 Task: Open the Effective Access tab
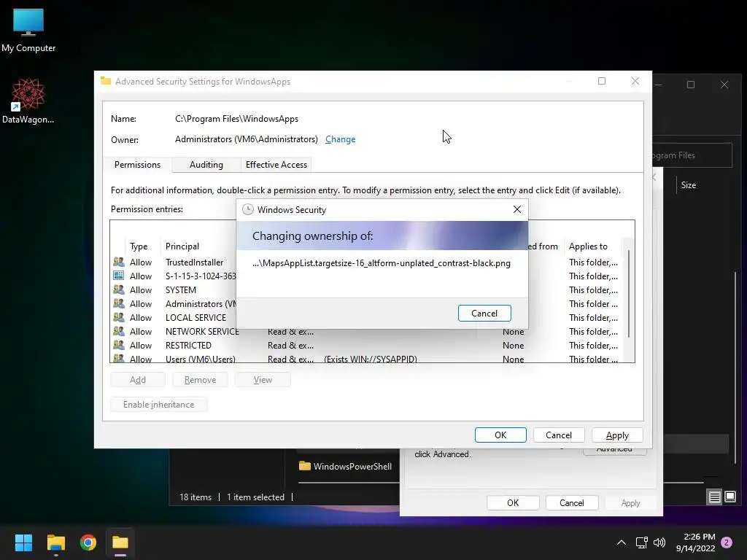[x=276, y=165]
